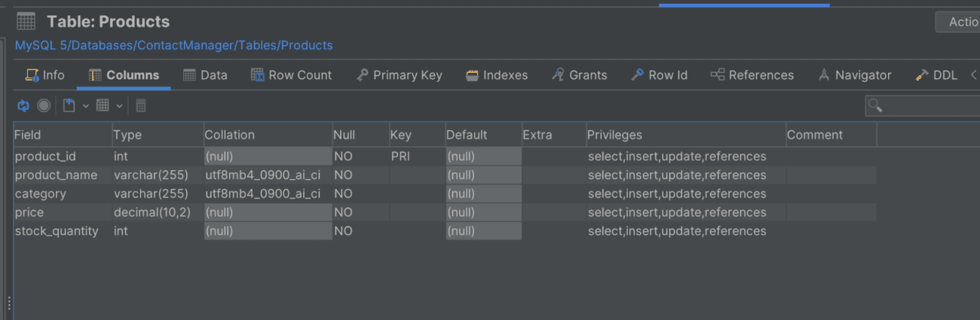Viewport: 980px width, 320px height.
Task: Go to the DDL tab
Action: pos(936,75)
